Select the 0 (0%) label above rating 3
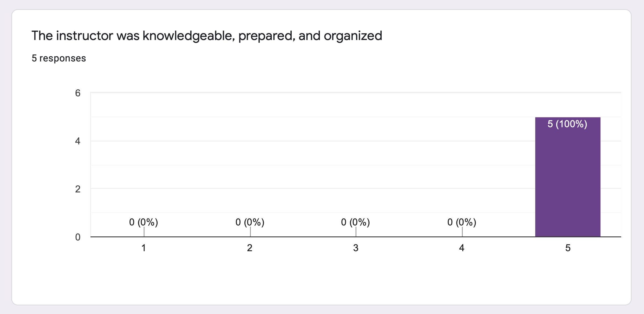 (x=355, y=222)
